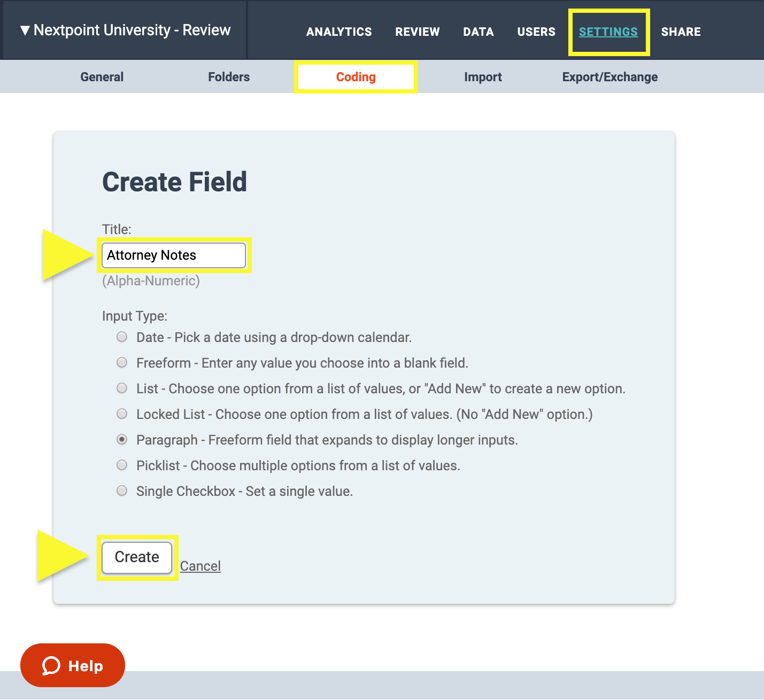The image size is (764, 700).
Task: Click the Share menu item
Action: click(681, 32)
